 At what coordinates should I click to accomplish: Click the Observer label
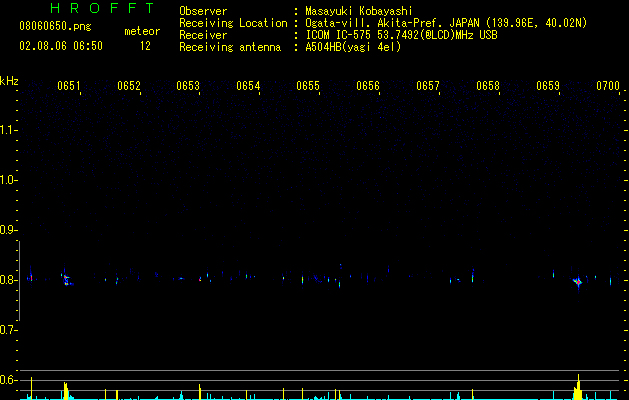(x=203, y=11)
